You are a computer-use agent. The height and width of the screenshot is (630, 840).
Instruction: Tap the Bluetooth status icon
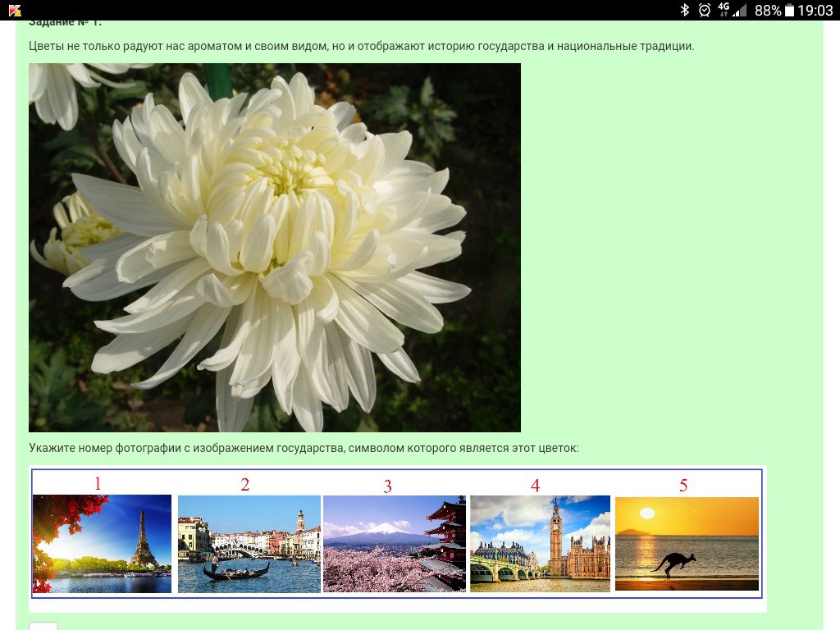click(685, 10)
